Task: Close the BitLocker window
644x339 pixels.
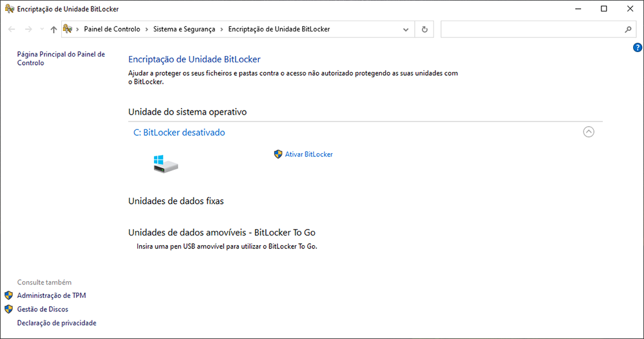Action: 630,8
